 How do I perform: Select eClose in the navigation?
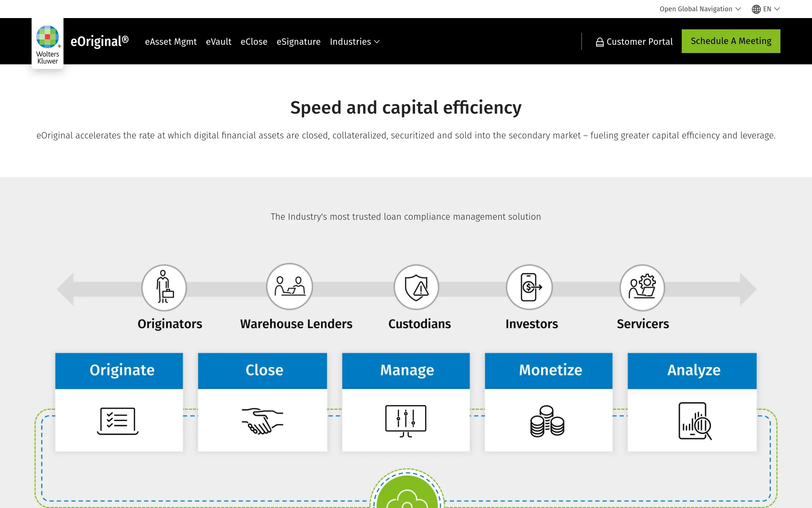254,42
